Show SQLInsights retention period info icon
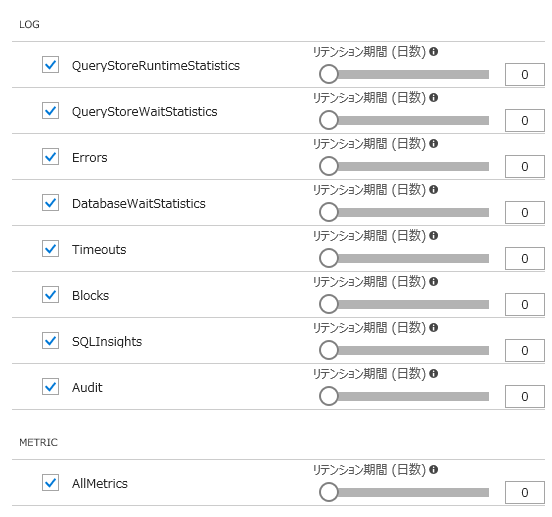Screen dimensions: 552x517 [x=434, y=328]
